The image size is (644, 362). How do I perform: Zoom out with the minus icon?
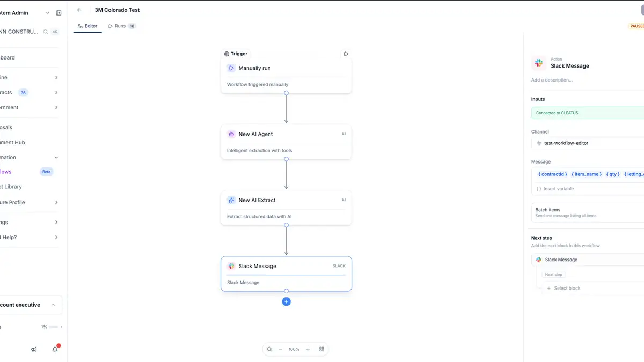click(x=281, y=349)
